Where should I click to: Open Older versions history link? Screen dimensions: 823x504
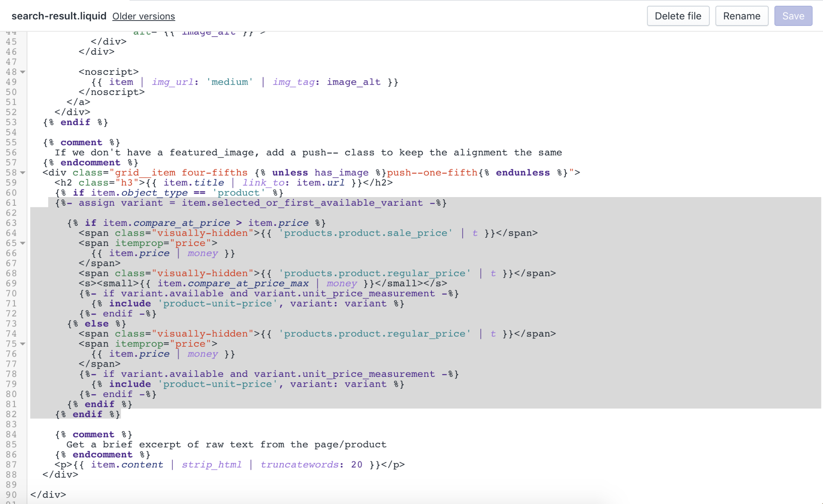click(144, 16)
